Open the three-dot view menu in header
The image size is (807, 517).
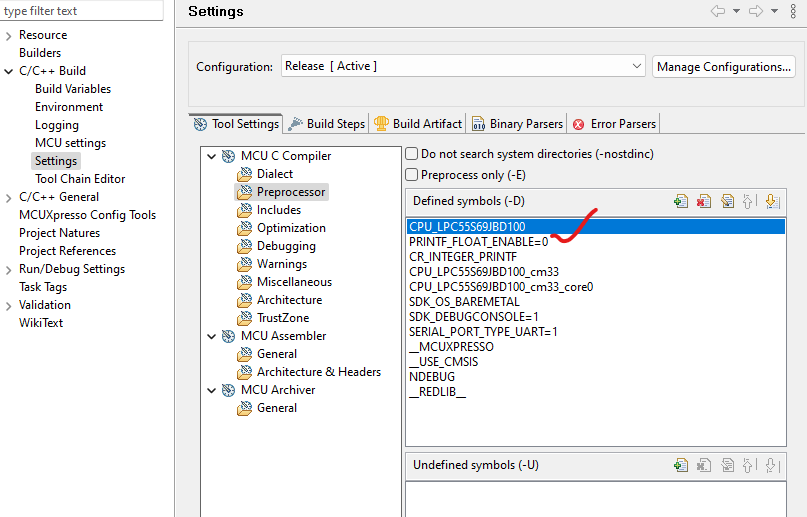(x=793, y=11)
